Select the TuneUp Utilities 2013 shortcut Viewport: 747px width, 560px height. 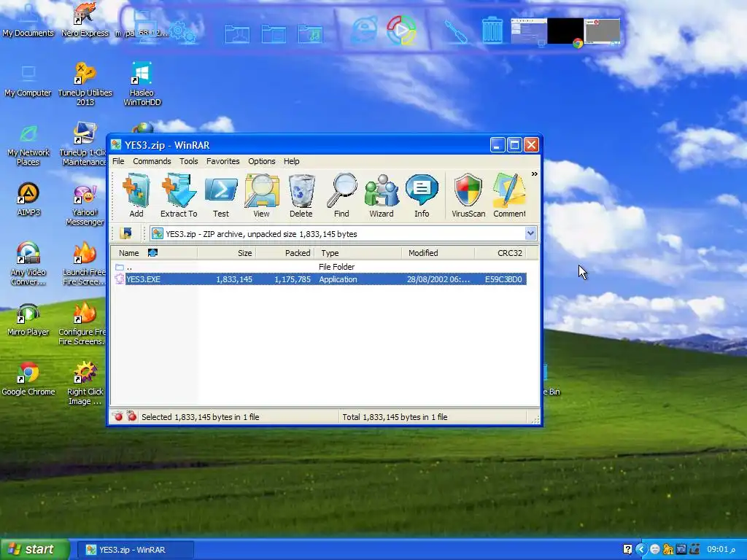[85, 85]
